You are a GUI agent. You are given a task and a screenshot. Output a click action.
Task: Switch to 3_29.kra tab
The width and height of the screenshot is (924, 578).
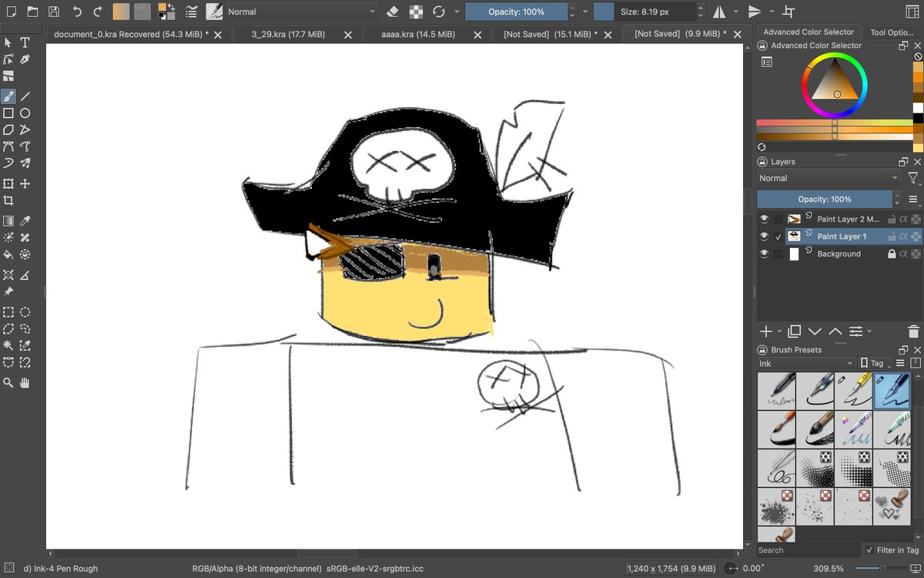coord(290,35)
